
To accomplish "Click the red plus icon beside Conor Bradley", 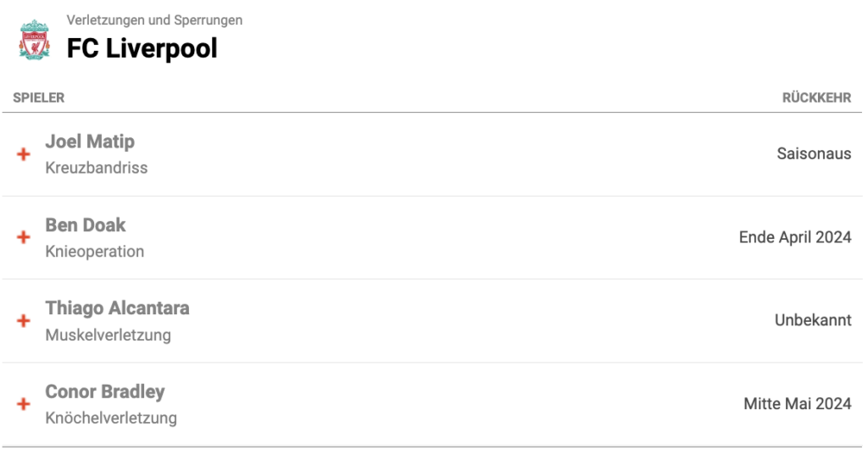I will (x=23, y=404).
